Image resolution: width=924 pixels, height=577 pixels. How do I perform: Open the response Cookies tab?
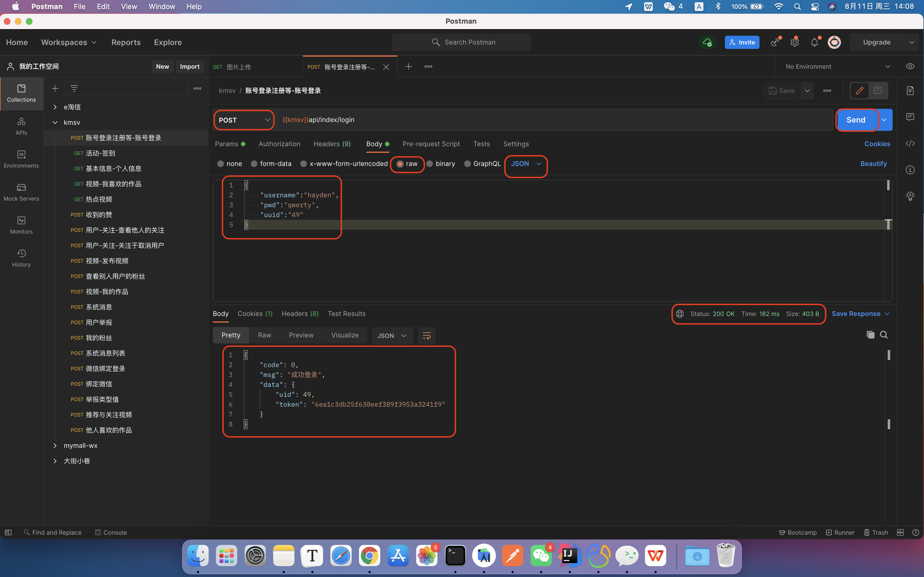click(x=255, y=314)
